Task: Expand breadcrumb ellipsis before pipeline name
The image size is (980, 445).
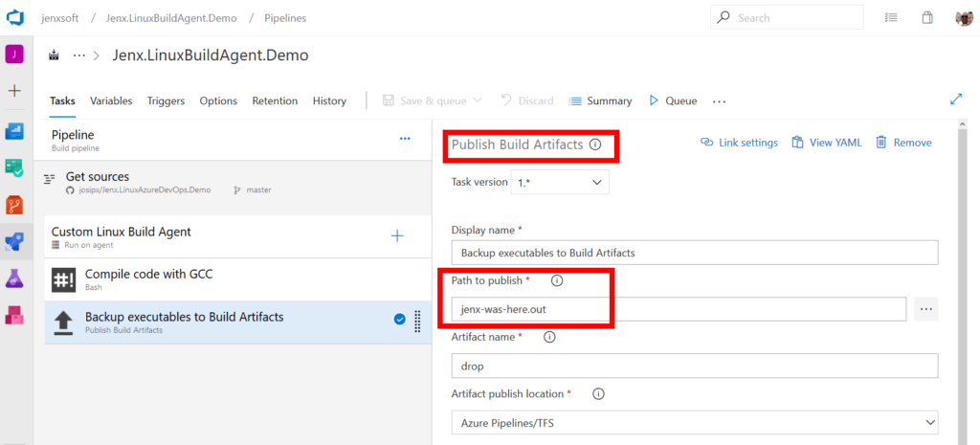Action: 78,55
